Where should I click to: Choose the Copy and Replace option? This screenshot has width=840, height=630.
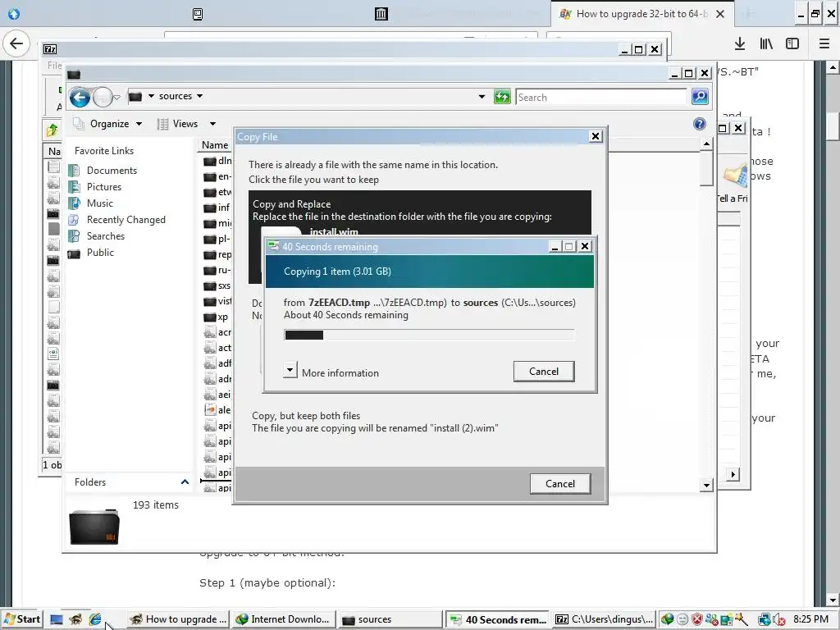pos(419,212)
